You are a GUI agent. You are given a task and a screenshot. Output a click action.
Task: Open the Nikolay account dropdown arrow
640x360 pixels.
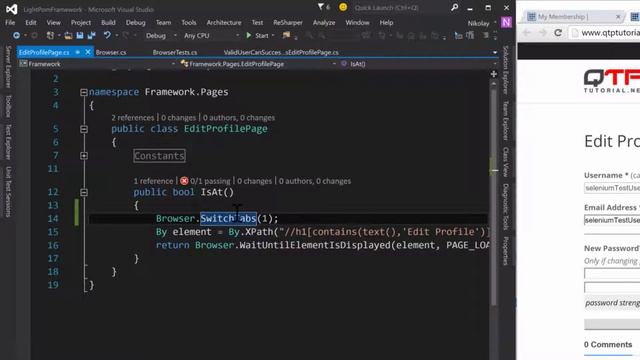[495, 22]
